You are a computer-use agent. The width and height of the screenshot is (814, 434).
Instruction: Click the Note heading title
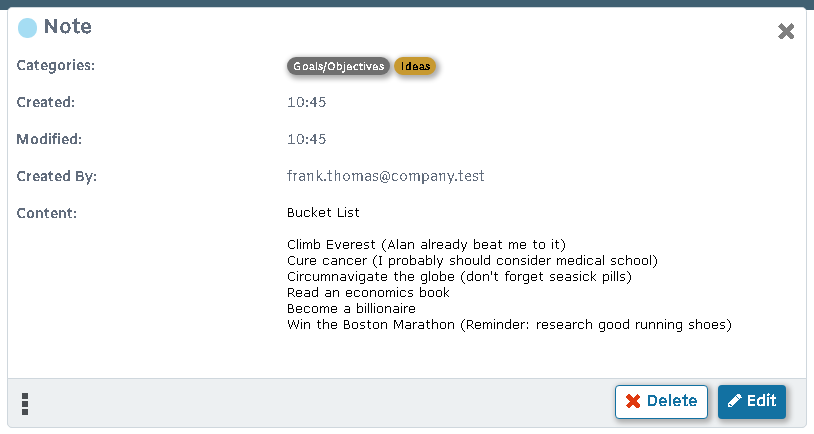pyautogui.click(x=68, y=28)
